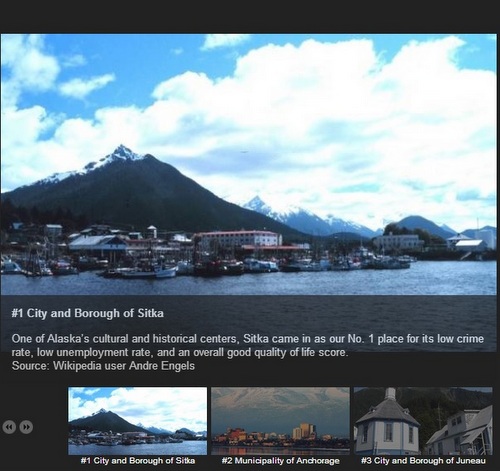Click the bold '#1 City and Borough of Sitka' heading
Screen dimensions: 500x471
point(88,313)
